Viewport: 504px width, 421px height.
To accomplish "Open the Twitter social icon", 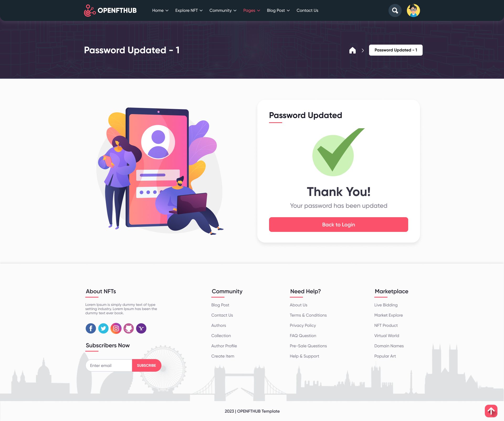I will pos(103,328).
